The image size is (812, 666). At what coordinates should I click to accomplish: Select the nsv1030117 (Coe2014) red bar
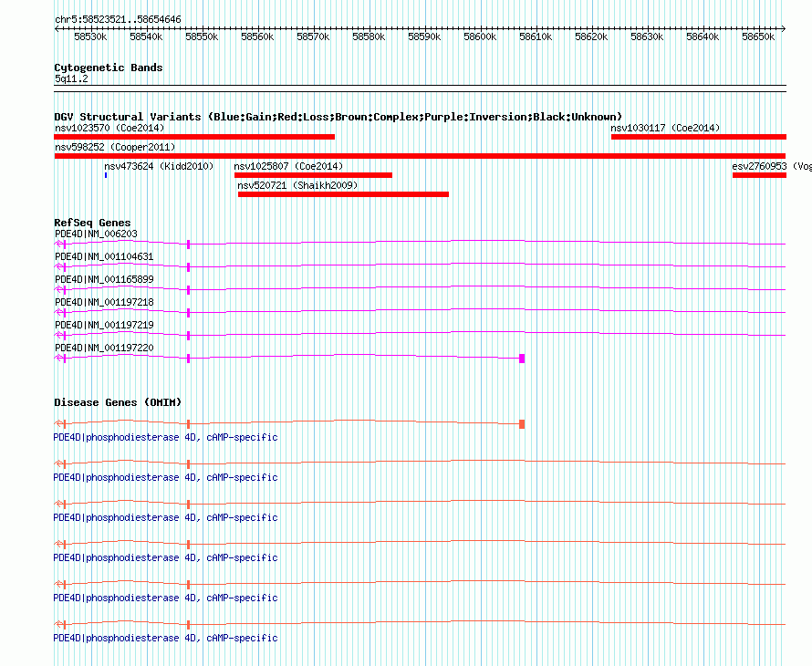699,137
